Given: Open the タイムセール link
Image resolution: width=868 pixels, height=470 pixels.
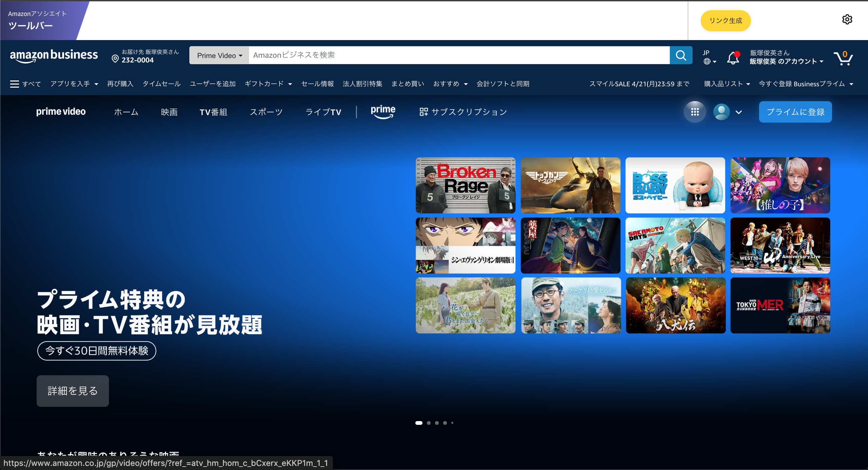Looking at the screenshot, I should pyautogui.click(x=162, y=84).
